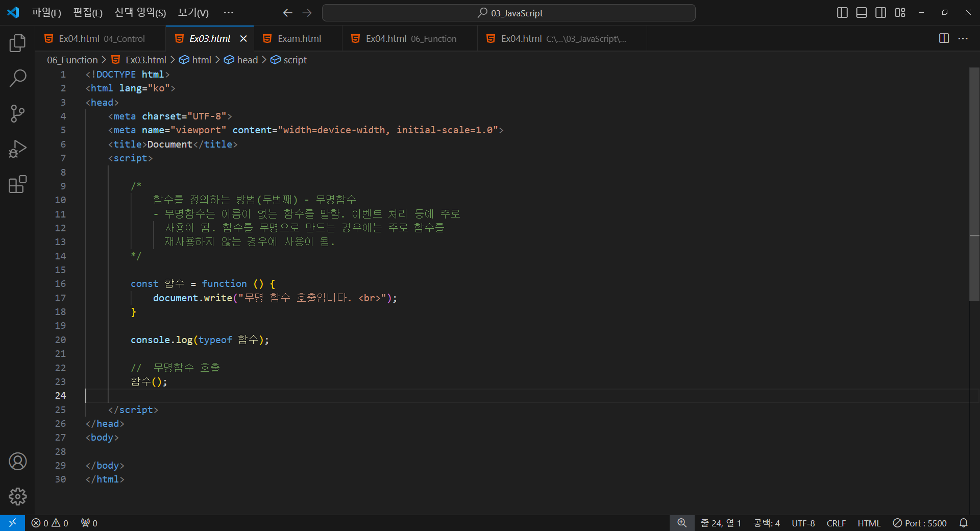Open remote window indicator in status bar

[x=12, y=523]
